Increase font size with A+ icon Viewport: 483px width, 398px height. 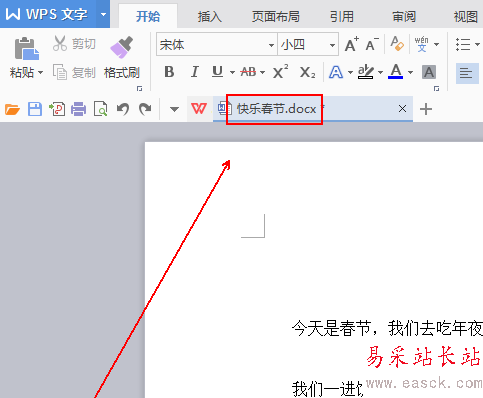point(351,44)
